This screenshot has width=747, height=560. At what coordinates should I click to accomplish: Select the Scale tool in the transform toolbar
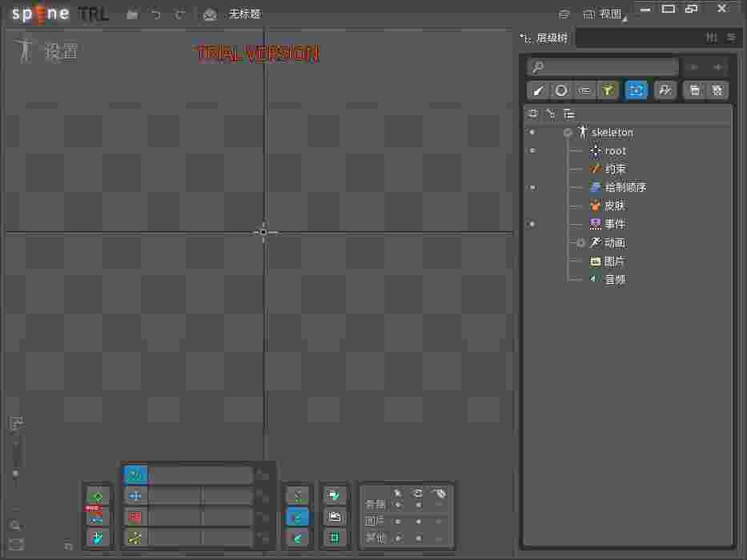pyautogui.click(x=135, y=518)
